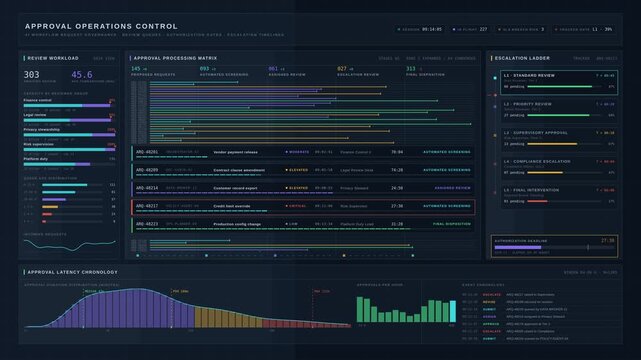Click the L1 Standard Review ladder node dot

[495, 78]
